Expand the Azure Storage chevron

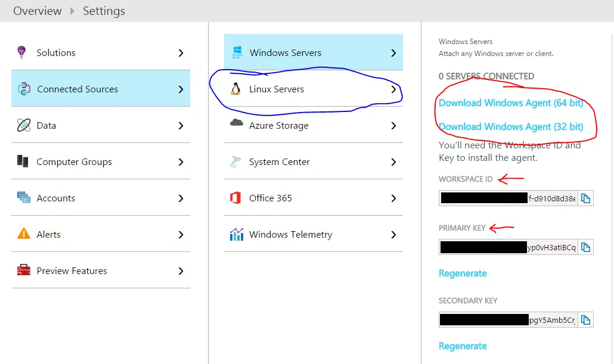point(393,126)
